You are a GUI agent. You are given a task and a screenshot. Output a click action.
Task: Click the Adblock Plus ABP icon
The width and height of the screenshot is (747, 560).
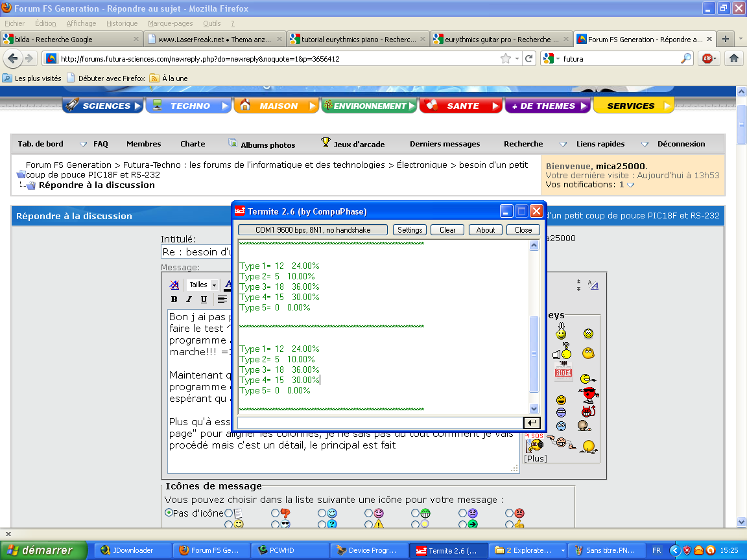coord(709,58)
